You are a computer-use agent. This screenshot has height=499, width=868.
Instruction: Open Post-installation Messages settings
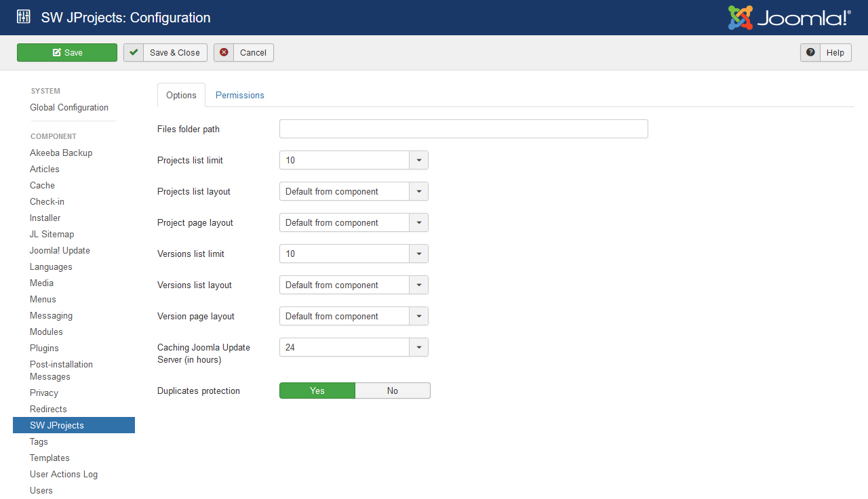61,370
